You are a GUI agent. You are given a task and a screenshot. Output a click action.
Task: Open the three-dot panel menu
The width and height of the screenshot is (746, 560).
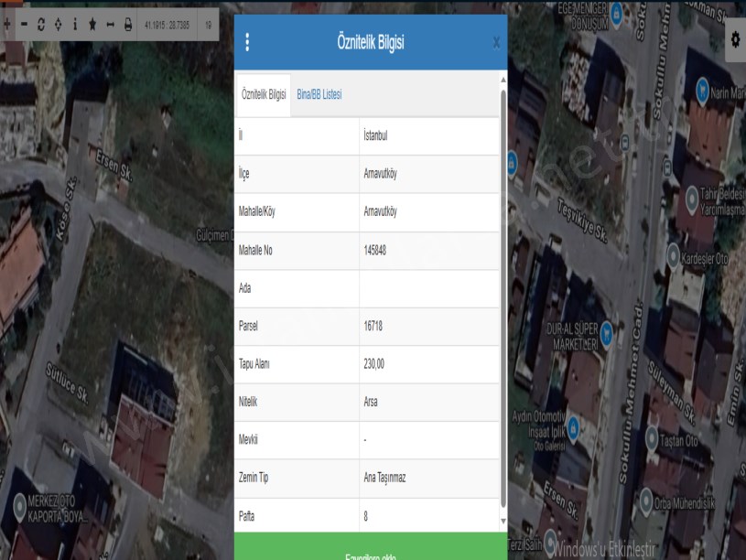(x=247, y=42)
